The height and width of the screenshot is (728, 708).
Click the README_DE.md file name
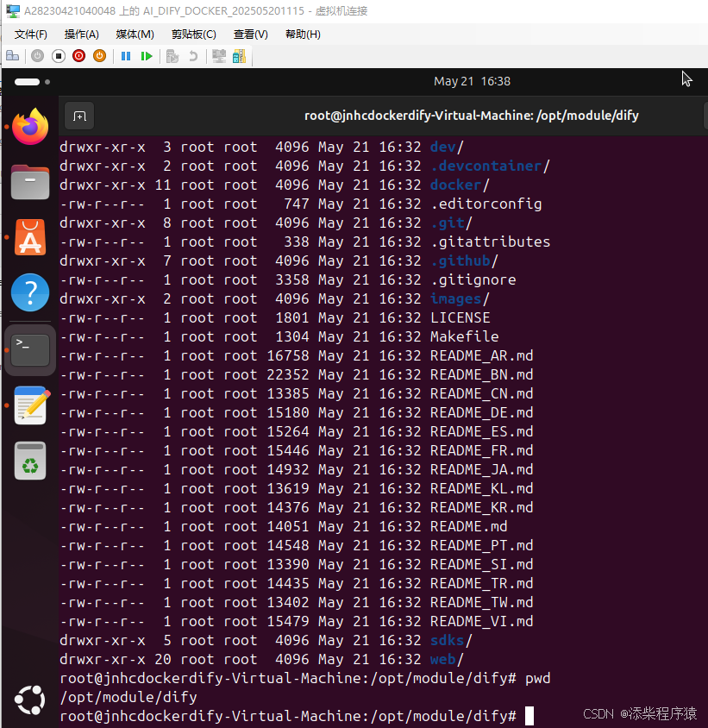point(481,413)
